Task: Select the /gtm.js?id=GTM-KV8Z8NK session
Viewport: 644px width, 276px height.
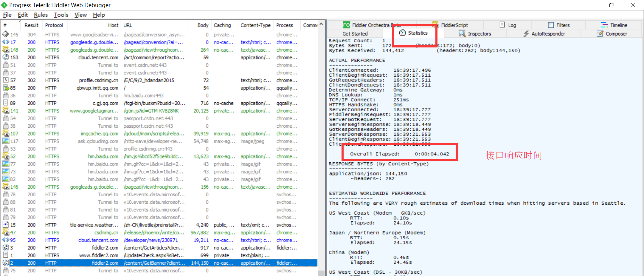Action: coord(159,111)
